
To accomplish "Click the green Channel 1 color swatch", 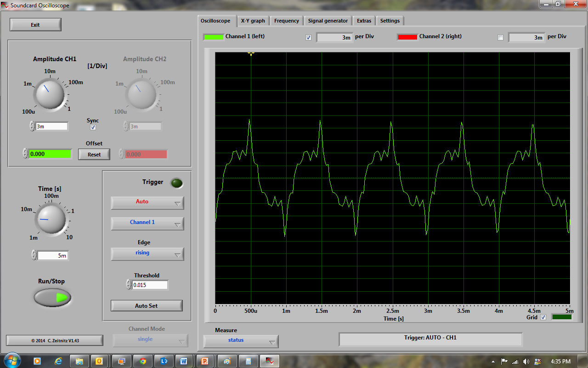I will (x=214, y=37).
